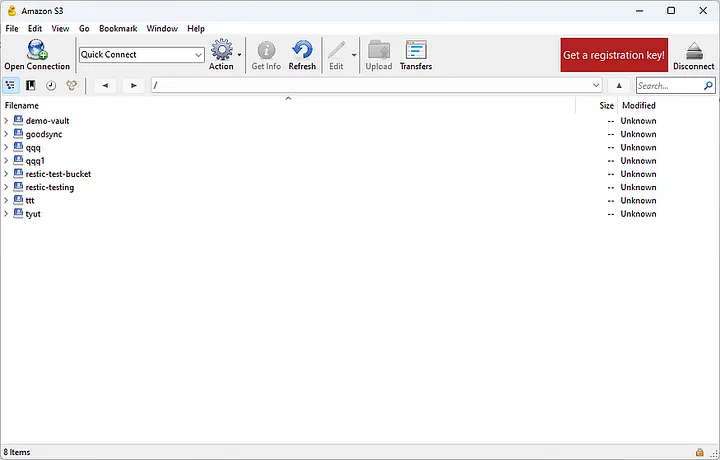
Task: Click the 8 Items status text
Action: pos(17,452)
